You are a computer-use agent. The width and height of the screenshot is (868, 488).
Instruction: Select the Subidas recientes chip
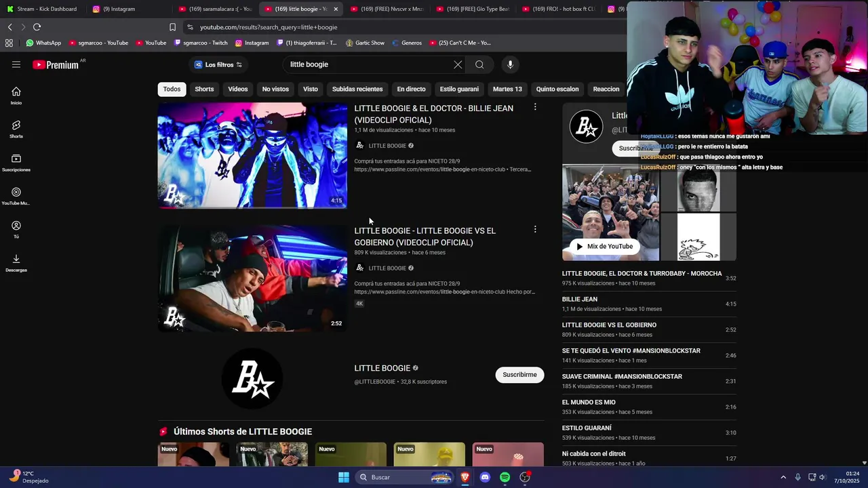(x=357, y=89)
